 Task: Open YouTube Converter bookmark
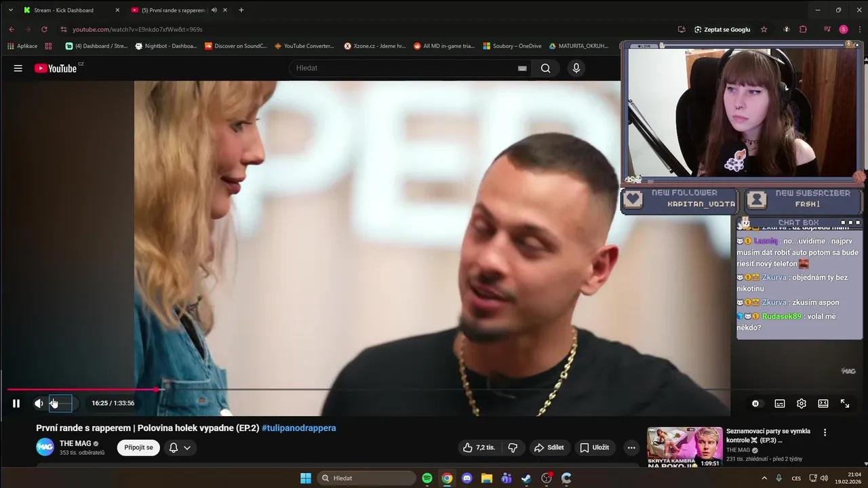coord(304,46)
